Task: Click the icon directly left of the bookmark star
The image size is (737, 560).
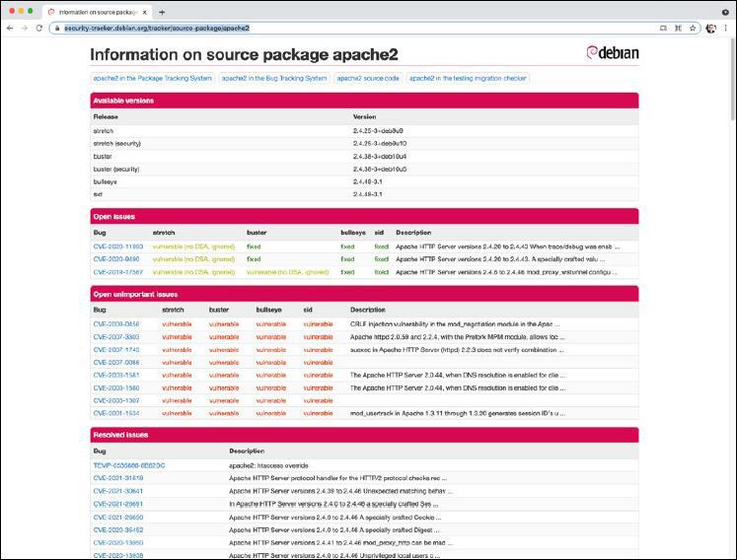Action: [x=678, y=29]
